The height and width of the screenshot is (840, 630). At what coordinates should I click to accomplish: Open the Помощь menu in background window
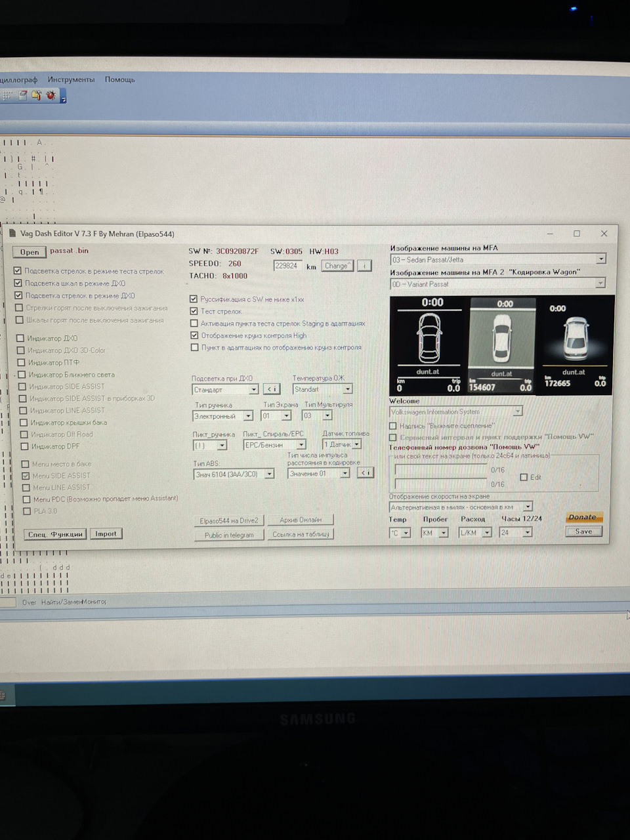(119, 79)
